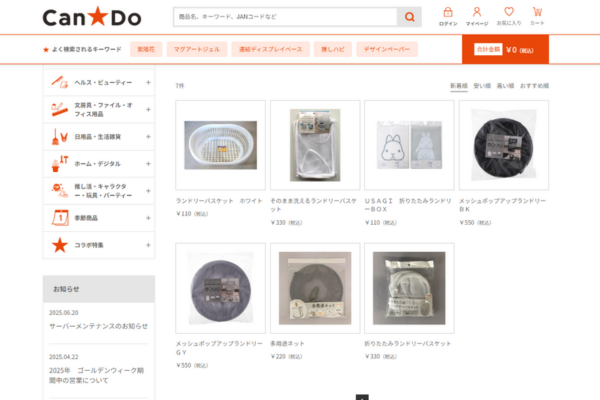Screen dimensions: 600x400
Task: Expand ヘルス・ビューティー category plus sign
Action: click(x=148, y=82)
